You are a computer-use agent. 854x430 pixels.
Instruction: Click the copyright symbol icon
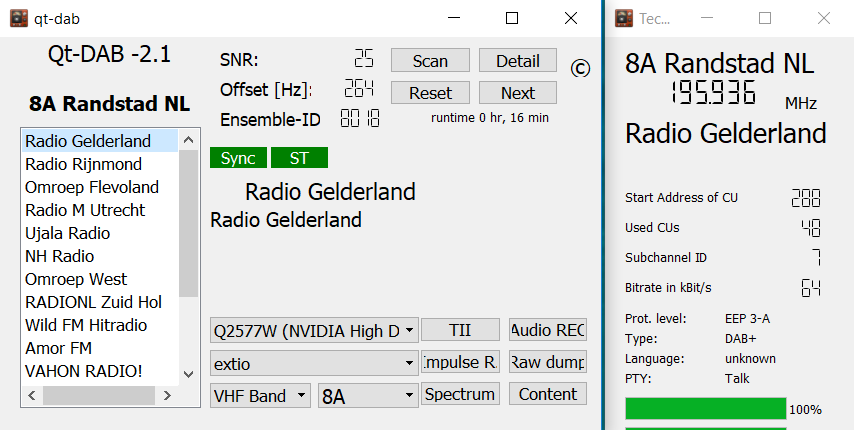pyautogui.click(x=580, y=68)
